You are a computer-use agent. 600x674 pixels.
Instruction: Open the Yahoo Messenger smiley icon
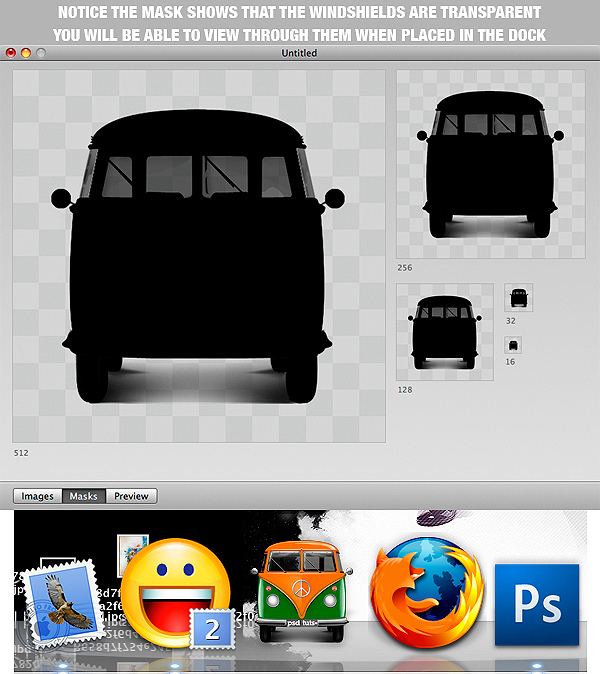pyautogui.click(x=175, y=592)
